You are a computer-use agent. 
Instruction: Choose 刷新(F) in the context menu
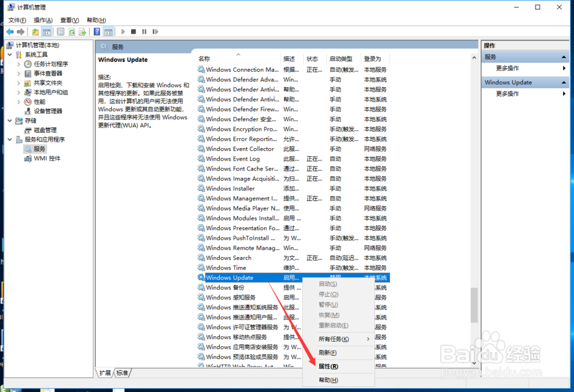(339, 353)
